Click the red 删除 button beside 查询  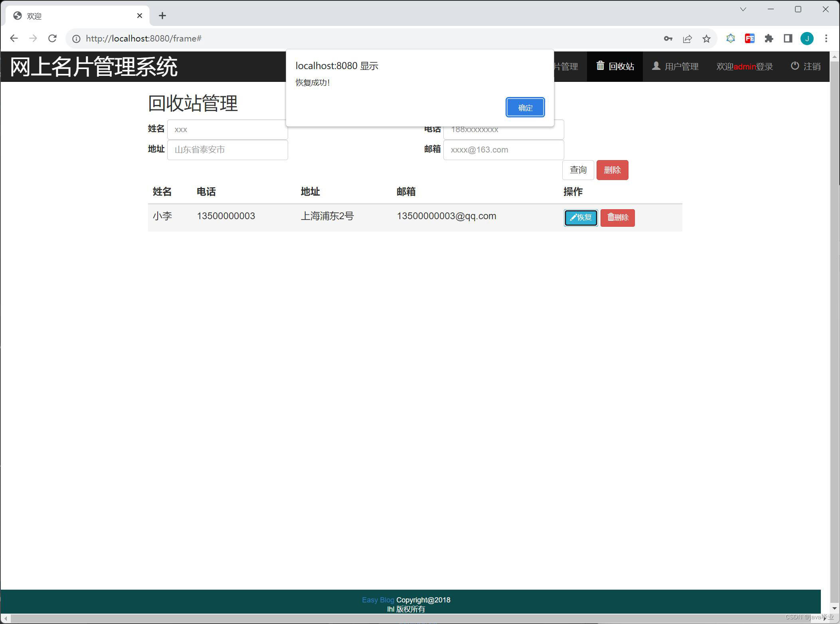coord(612,170)
